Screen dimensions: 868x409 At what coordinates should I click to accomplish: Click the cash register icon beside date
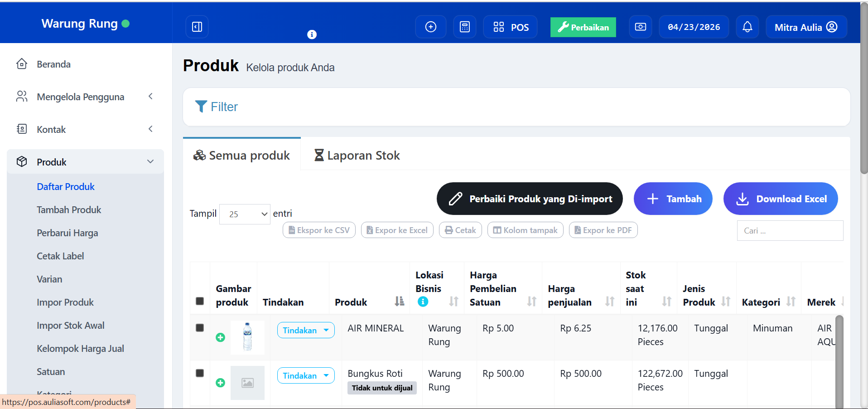[640, 27]
